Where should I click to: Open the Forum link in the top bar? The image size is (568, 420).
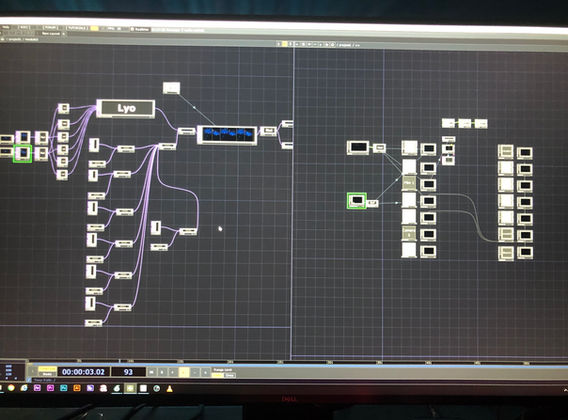pyautogui.click(x=50, y=28)
